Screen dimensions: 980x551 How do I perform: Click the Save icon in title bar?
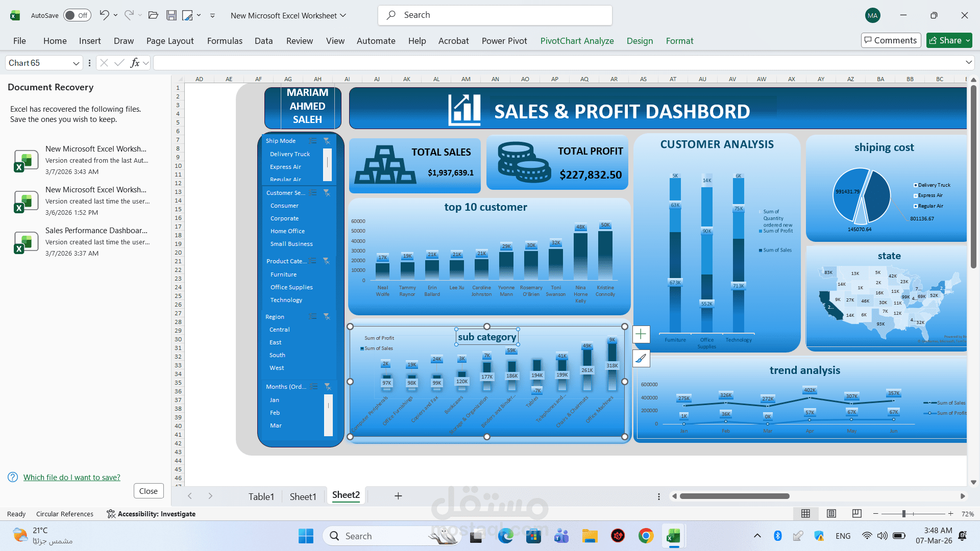click(171, 15)
